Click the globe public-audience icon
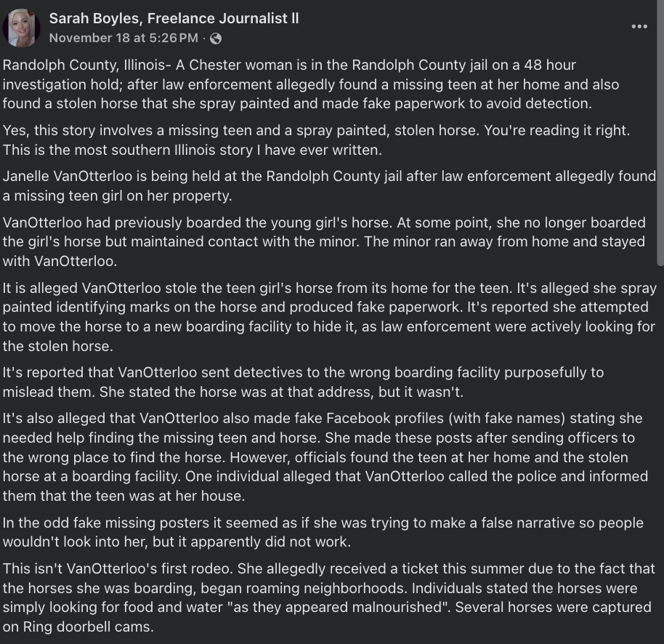The height and width of the screenshot is (644, 664). coord(216,39)
